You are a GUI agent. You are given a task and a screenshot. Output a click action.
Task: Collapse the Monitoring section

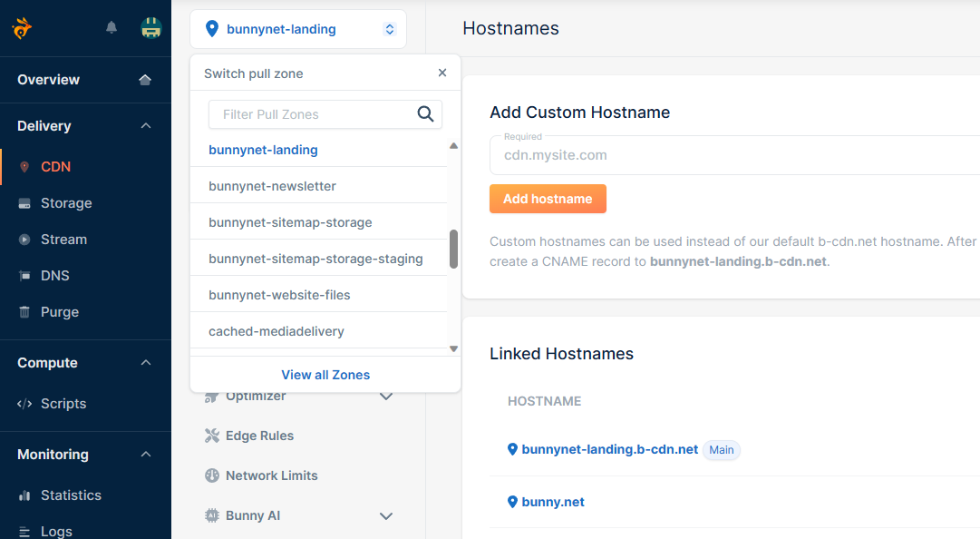click(x=146, y=455)
